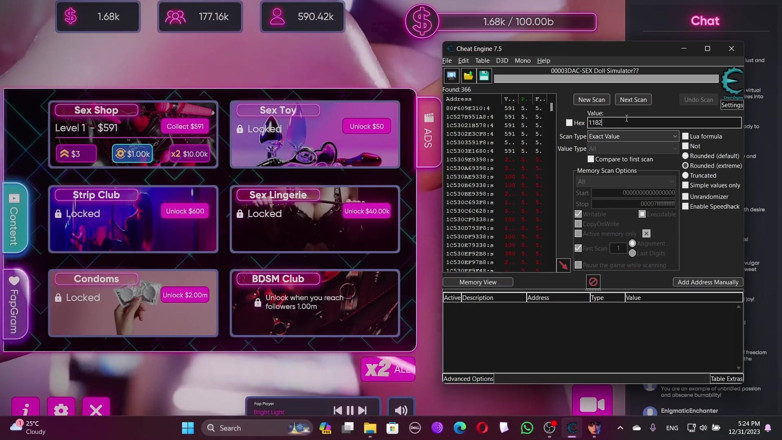Select Rounded (extreme) radio button

685,166
